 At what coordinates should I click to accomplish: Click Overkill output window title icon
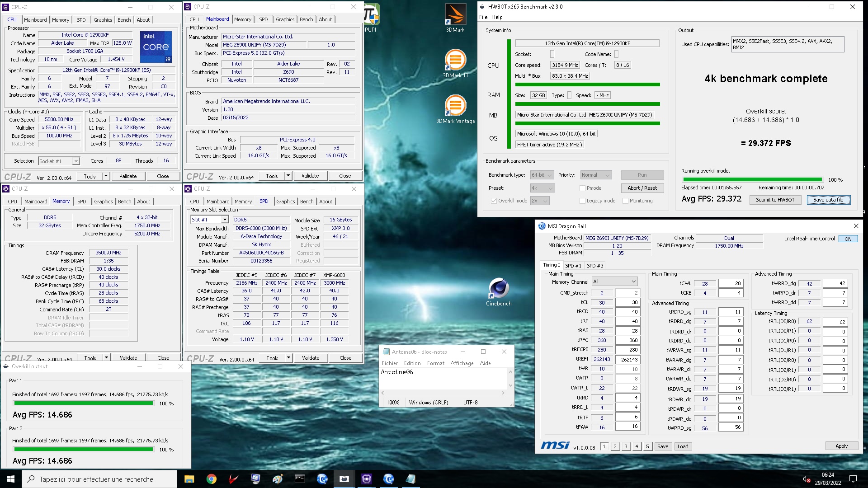(x=6, y=366)
